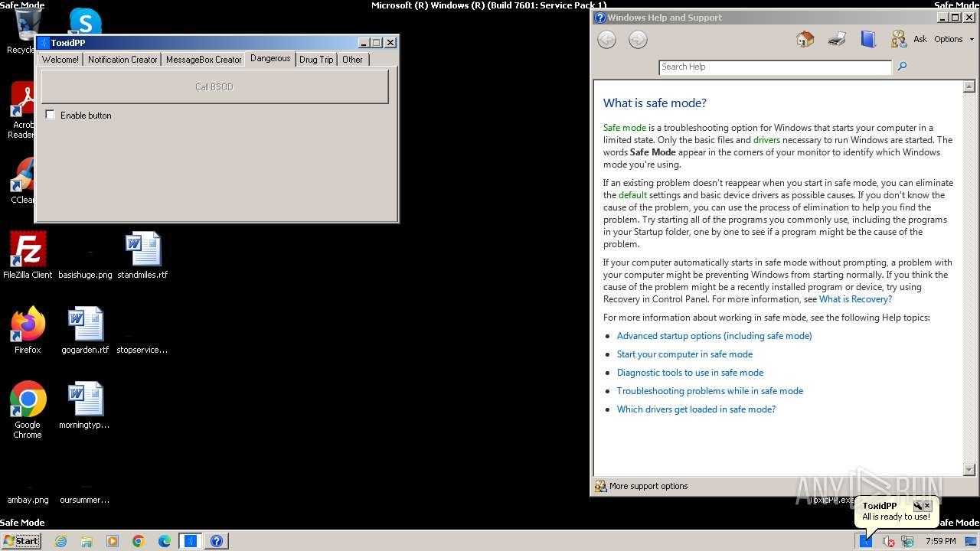
Task: Click the green drivers term
Action: pyautogui.click(x=766, y=140)
